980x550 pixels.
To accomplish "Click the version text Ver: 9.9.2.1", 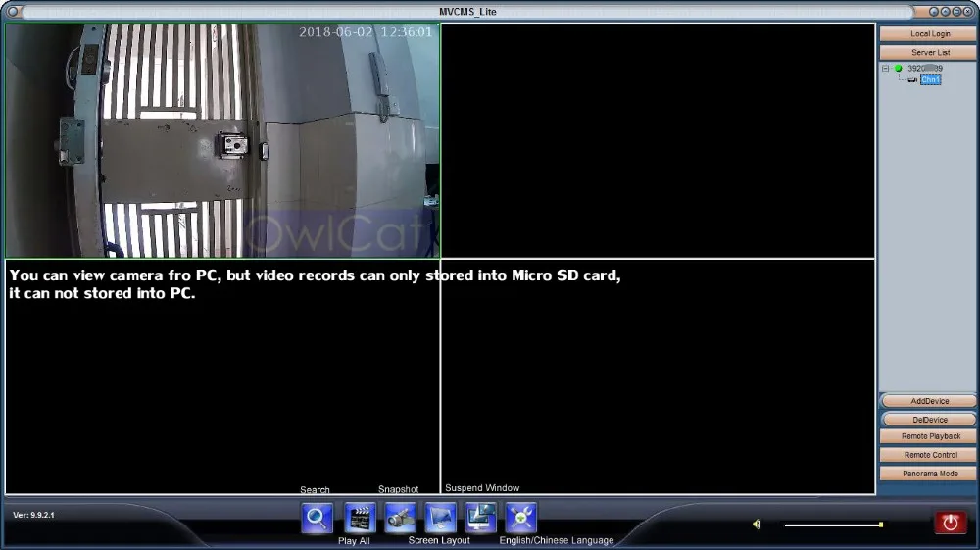I will click(33, 515).
